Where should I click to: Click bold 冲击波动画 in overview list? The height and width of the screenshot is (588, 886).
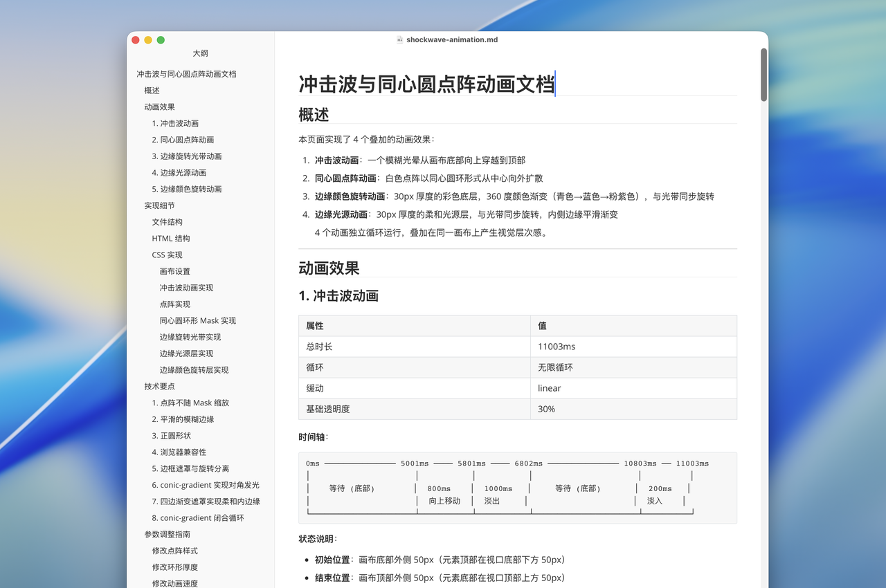(x=336, y=160)
